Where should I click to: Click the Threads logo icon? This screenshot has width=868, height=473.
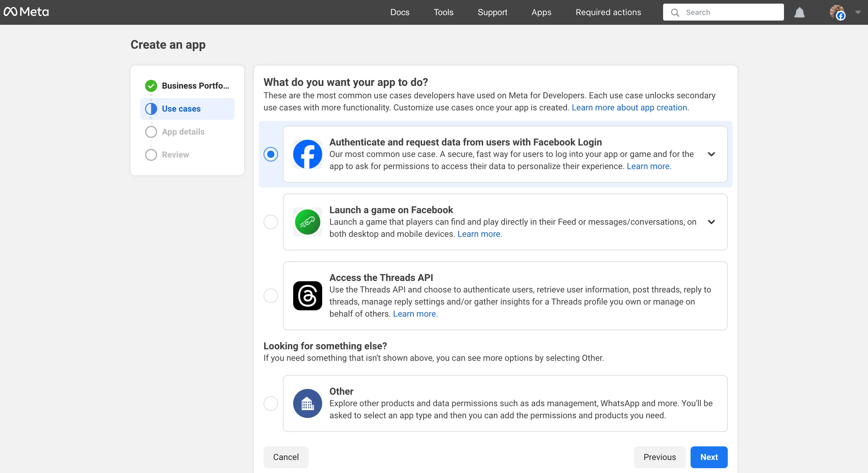pyautogui.click(x=307, y=296)
